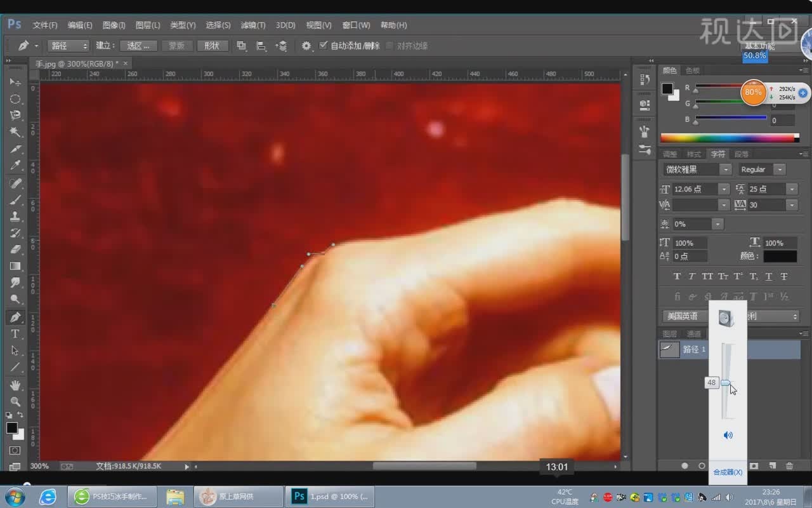This screenshot has height=508, width=812.
Task: Select the Dodge tool
Action: click(15, 300)
